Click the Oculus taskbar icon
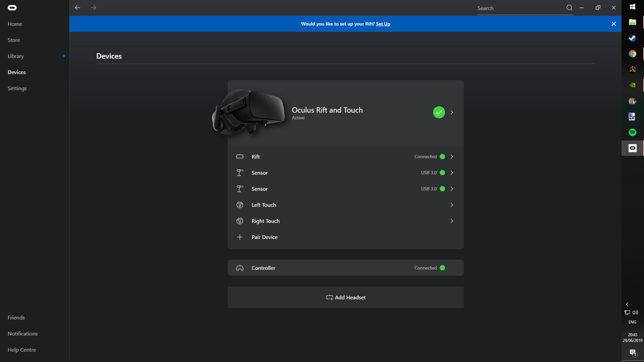 click(x=632, y=148)
